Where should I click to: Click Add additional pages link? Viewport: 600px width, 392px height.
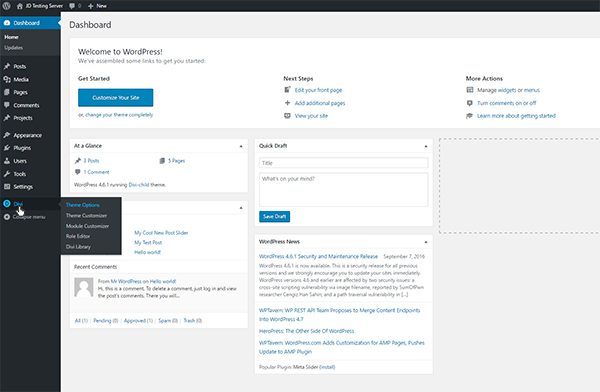(320, 103)
